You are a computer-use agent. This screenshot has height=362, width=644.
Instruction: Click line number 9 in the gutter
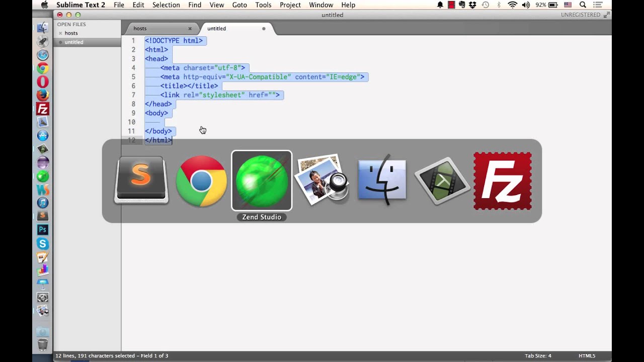pos(133,113)
